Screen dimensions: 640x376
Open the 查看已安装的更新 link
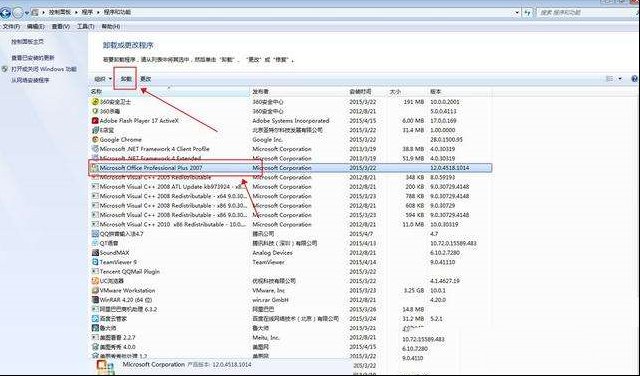tap(33, 58)
